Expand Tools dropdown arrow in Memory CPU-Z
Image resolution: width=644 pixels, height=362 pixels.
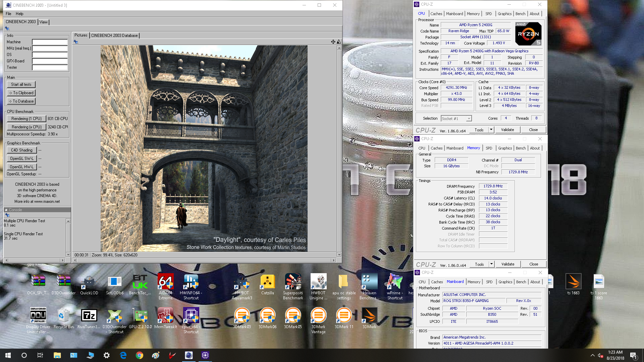point(491,264)
